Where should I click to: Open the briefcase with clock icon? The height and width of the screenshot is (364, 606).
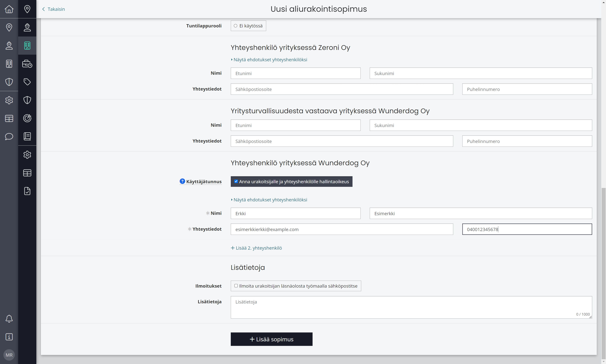click(x=27, y=64)
